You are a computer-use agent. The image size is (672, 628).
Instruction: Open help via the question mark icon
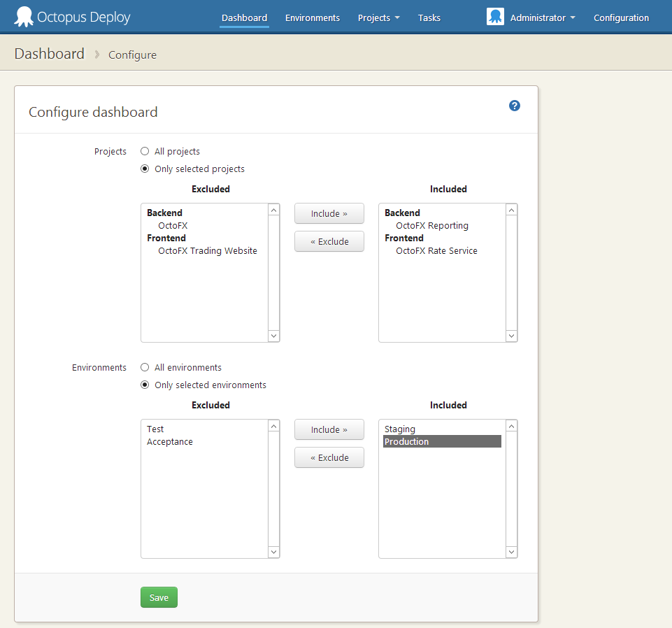tap(514, 106)
